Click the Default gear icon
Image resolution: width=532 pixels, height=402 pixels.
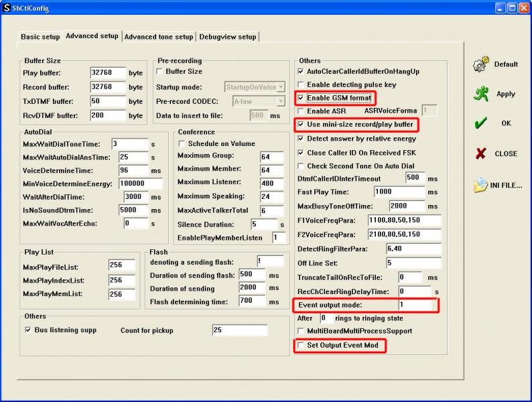pos(481,64)
